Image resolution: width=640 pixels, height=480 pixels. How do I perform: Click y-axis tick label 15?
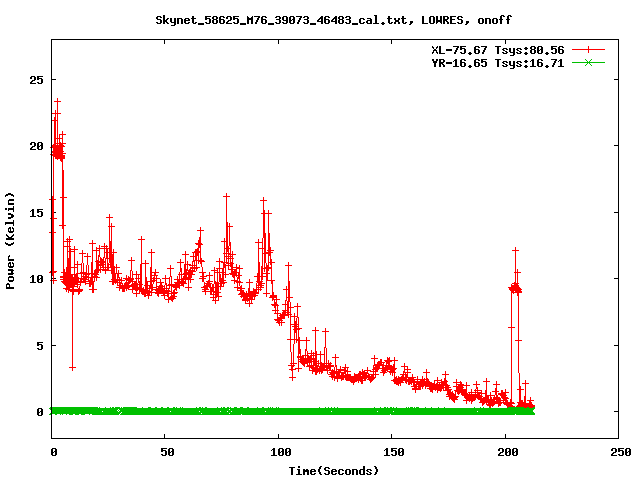(36, 213)
